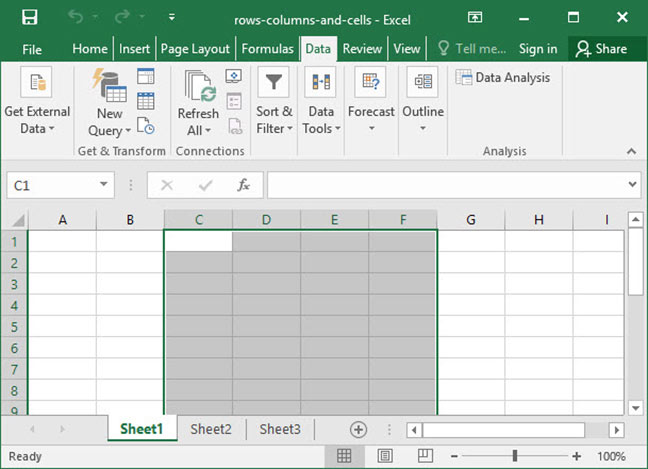The height and width of the screenshot is (469, 648).
Task: Click the Save icon in title bar
Action: pyautogui.click(x=30, y=17)
